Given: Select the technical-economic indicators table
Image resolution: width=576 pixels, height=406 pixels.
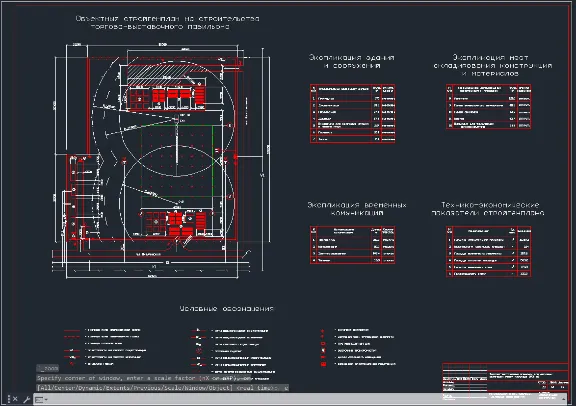Looking at the screenshot, I should coord(489,252).
